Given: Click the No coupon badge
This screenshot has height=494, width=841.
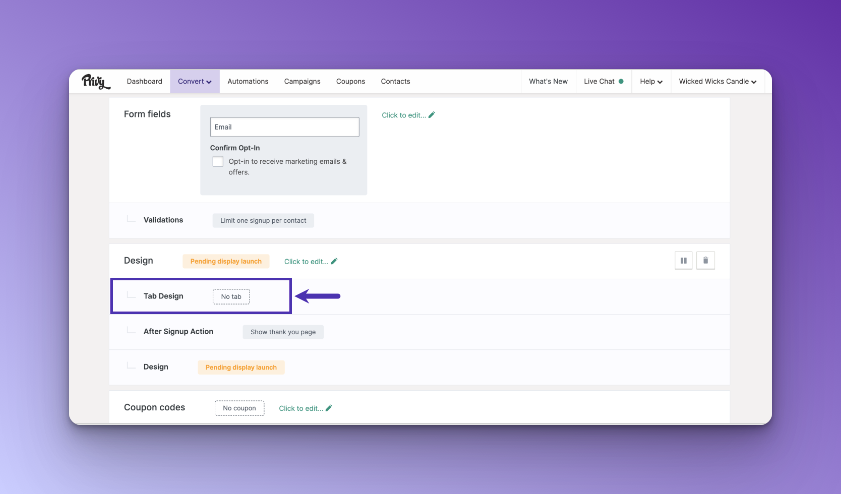Looking at the screenshot, I should (240, 408).
